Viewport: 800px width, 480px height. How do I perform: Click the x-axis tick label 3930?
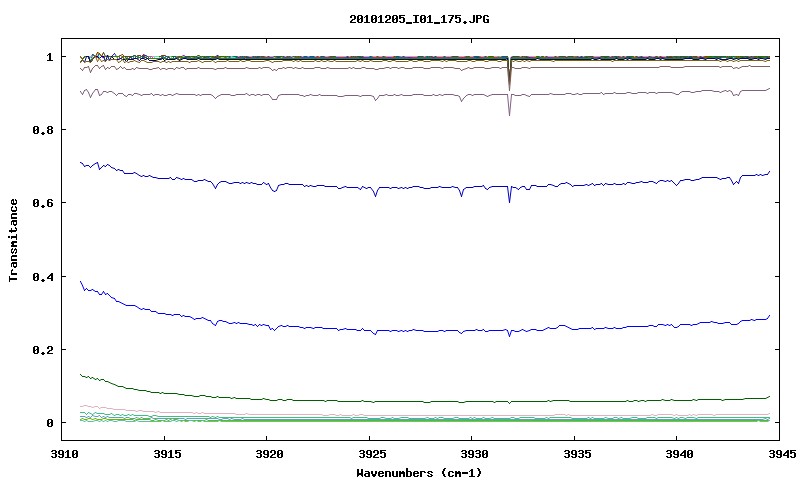coord(474,454)
